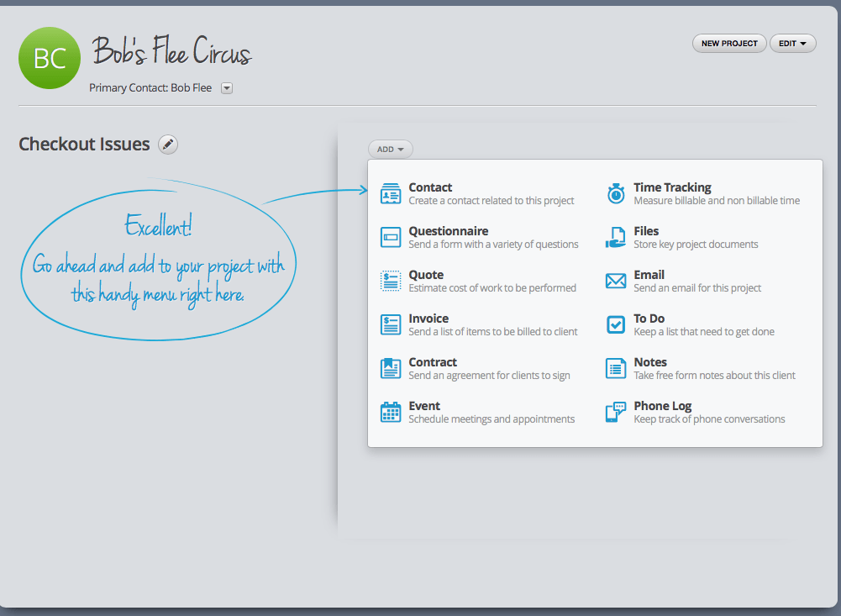This screenshot has height=616, width=841.
Task: Open the ADD dropdown menu
Action: click(x=390, y=150)
